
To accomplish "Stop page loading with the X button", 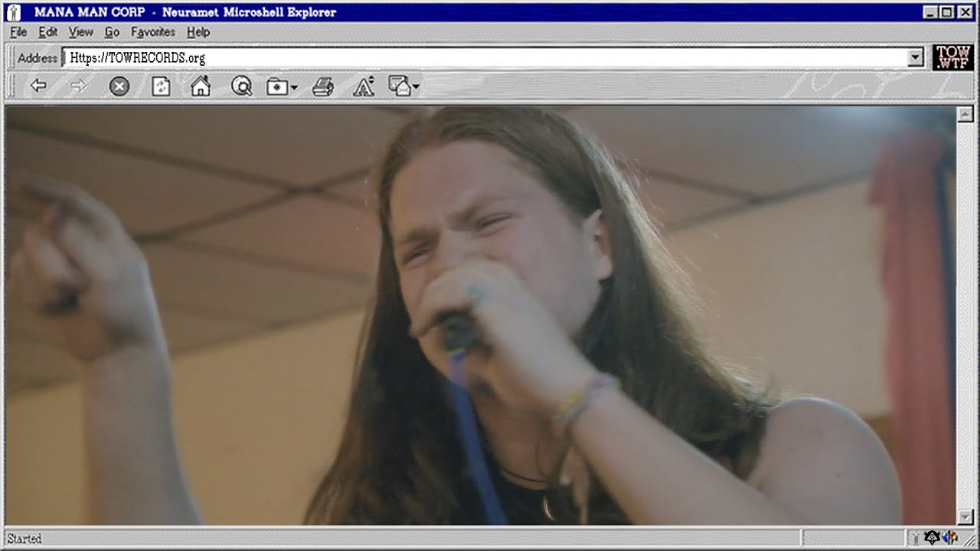I will pos(119,86).
